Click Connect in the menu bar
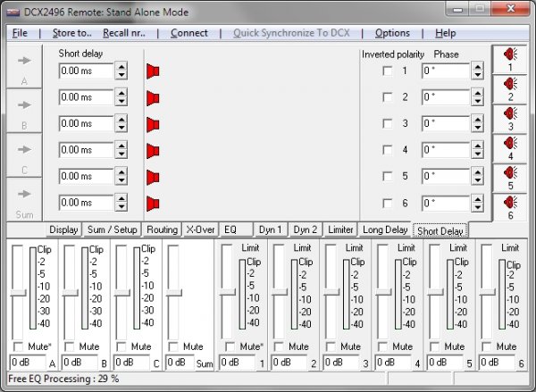 pos(189,33)
